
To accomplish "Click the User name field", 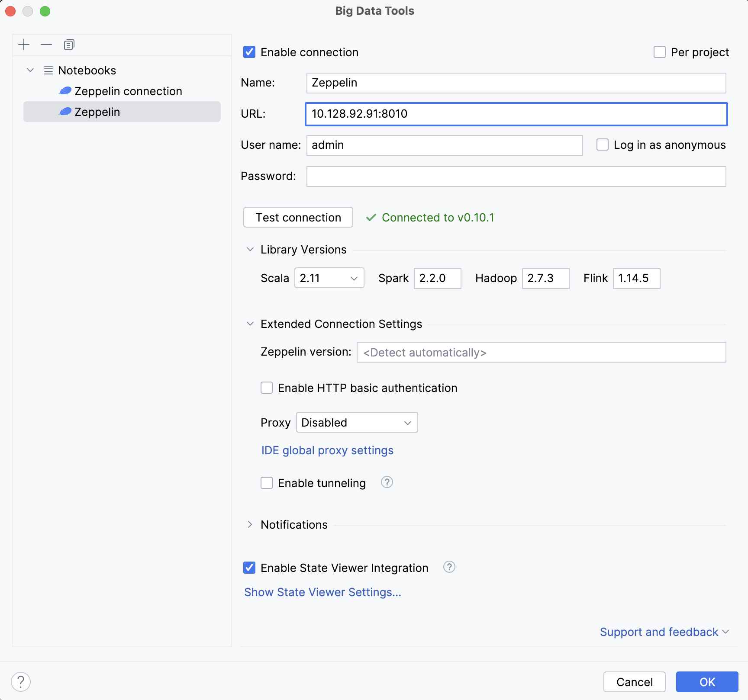I will [x=445, y=145].
